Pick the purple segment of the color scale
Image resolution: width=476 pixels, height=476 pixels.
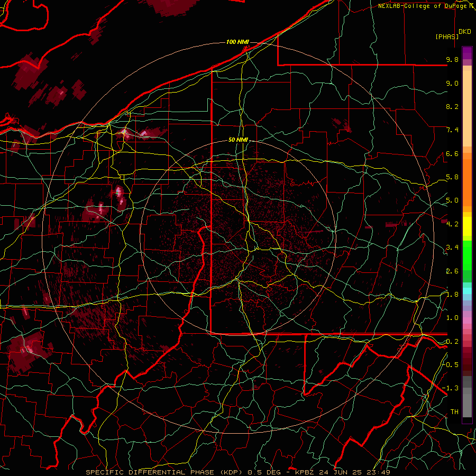tap(467, 53)
